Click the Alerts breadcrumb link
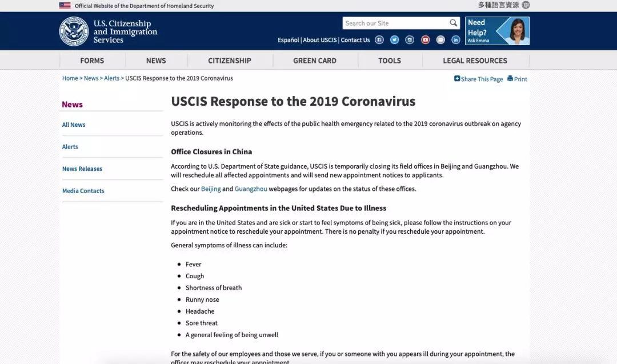 [x=112, y=78]
